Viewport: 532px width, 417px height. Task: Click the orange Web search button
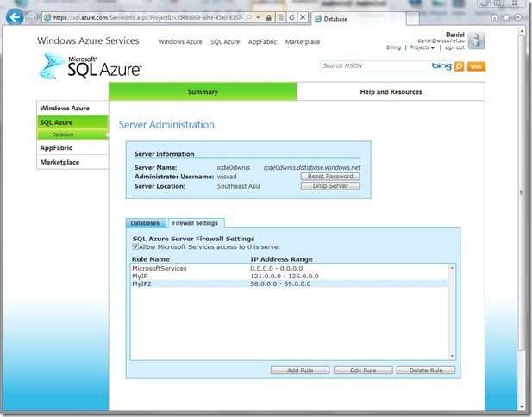click(x=476, y=66)
